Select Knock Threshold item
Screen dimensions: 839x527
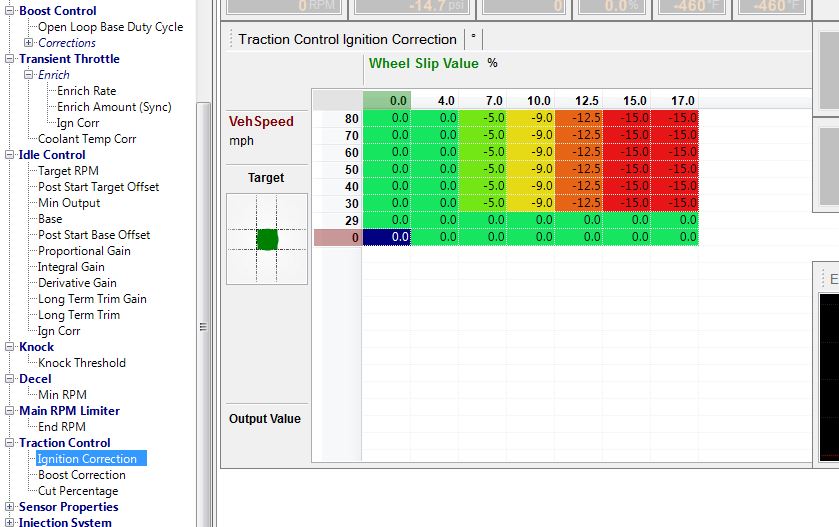[x=81, y=363]
